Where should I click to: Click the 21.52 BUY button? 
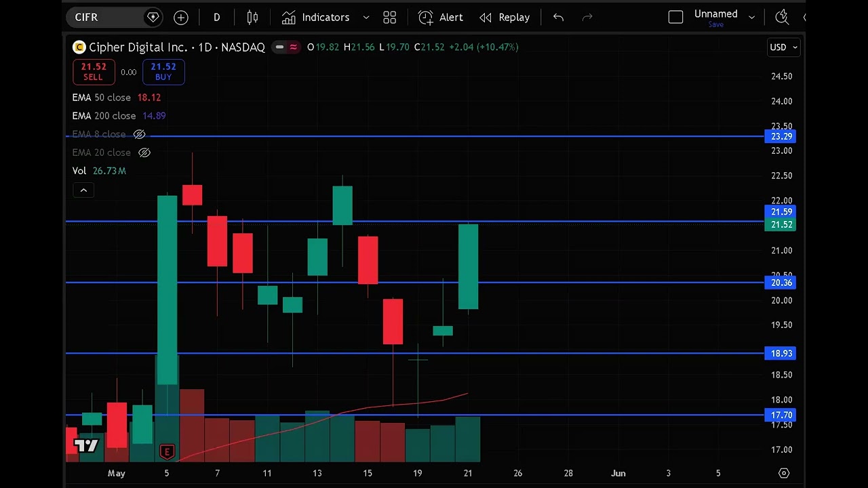point(163,71)
